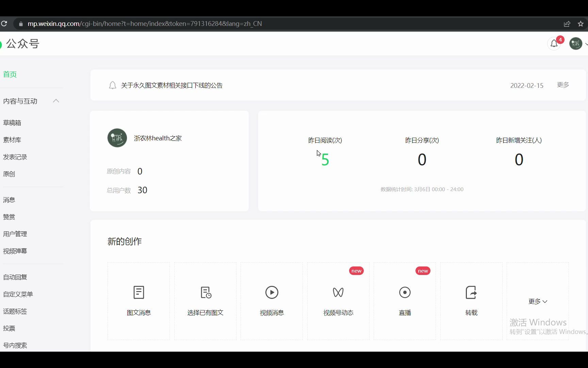This screenshot has width=588, height=368.
Task: Collapse the 内容与互动 section
Action: [x=55, y=101]
